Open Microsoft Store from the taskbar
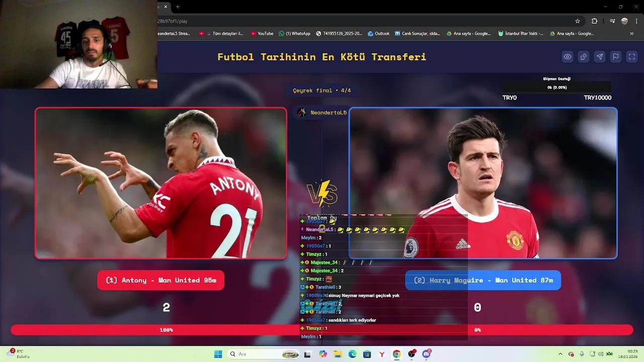Screen dimensions: 644x362 point(367,354)
